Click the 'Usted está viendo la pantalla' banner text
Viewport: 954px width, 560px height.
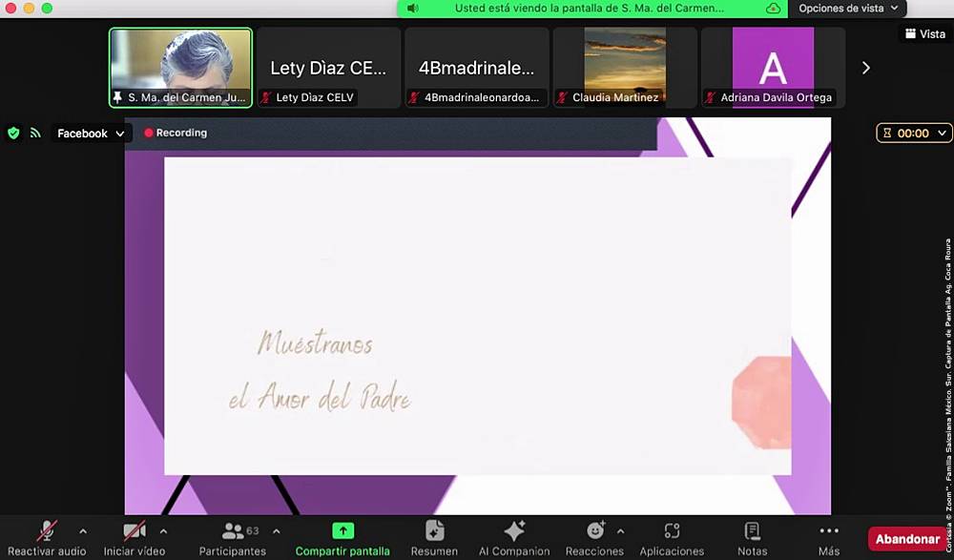(x=590, y=9)
